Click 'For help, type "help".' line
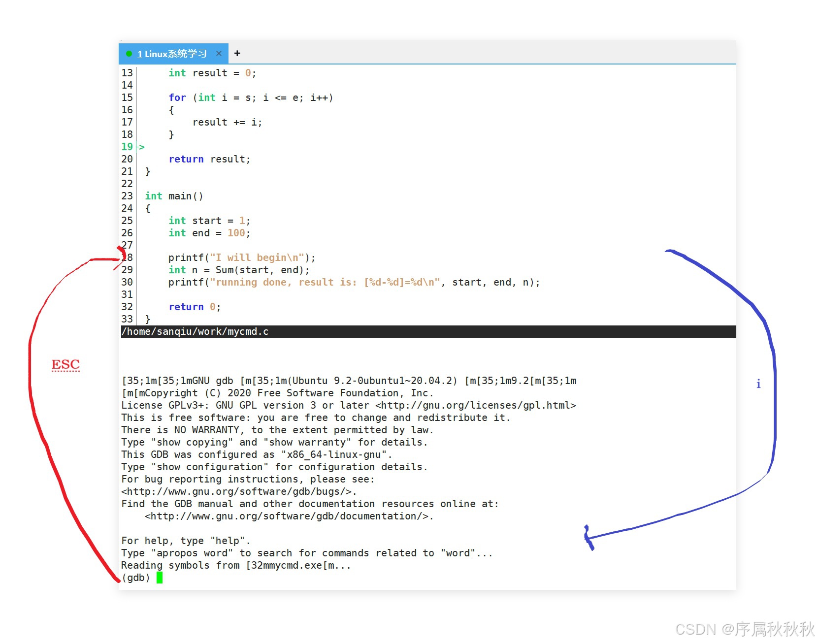This screenshot has width=817, height=644. 186,541
